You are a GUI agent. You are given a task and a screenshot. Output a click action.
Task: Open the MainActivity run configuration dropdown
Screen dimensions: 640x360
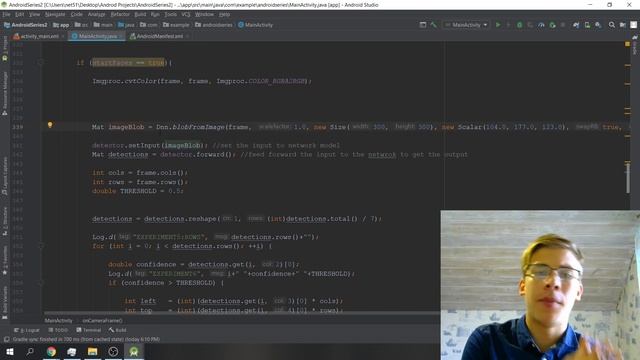click(466, 25)
